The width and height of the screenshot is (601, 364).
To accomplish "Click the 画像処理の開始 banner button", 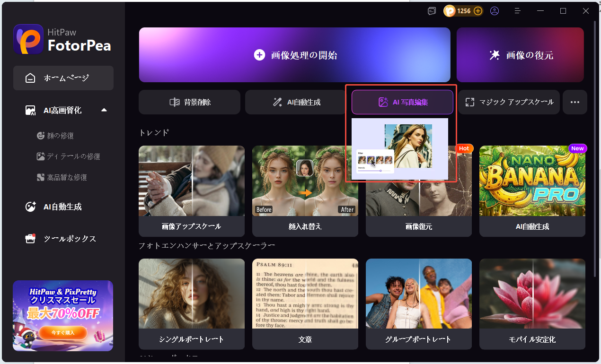I will [294, 55].
